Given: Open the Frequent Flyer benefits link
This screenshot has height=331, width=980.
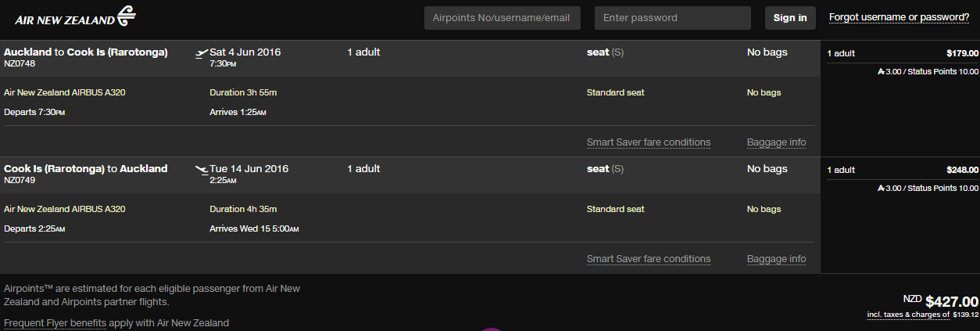Looking at the screenshot, I should (55, 323).
